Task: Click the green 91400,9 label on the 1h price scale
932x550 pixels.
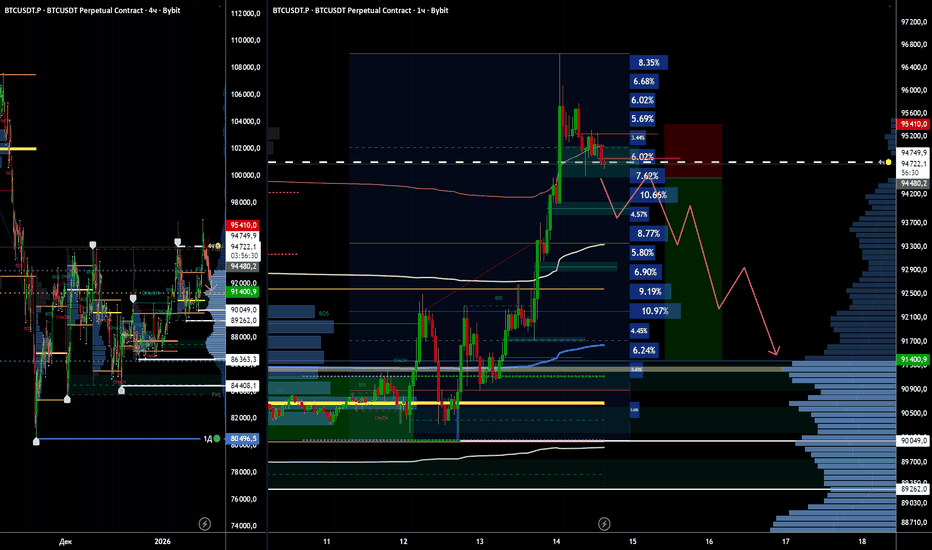Action: click(x=914, y=358)
